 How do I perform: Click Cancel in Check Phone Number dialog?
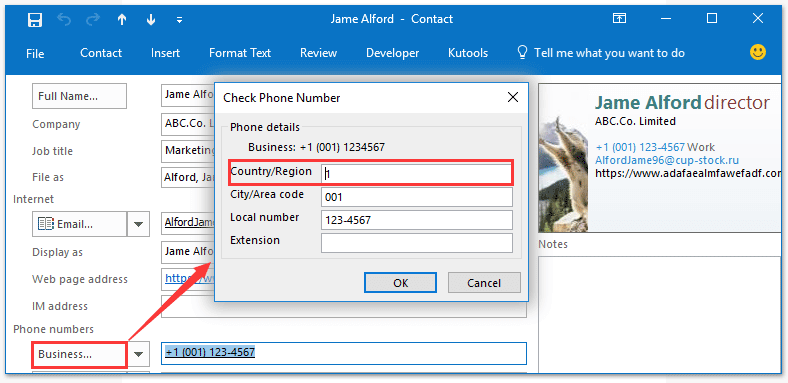[x=484, y=283]
